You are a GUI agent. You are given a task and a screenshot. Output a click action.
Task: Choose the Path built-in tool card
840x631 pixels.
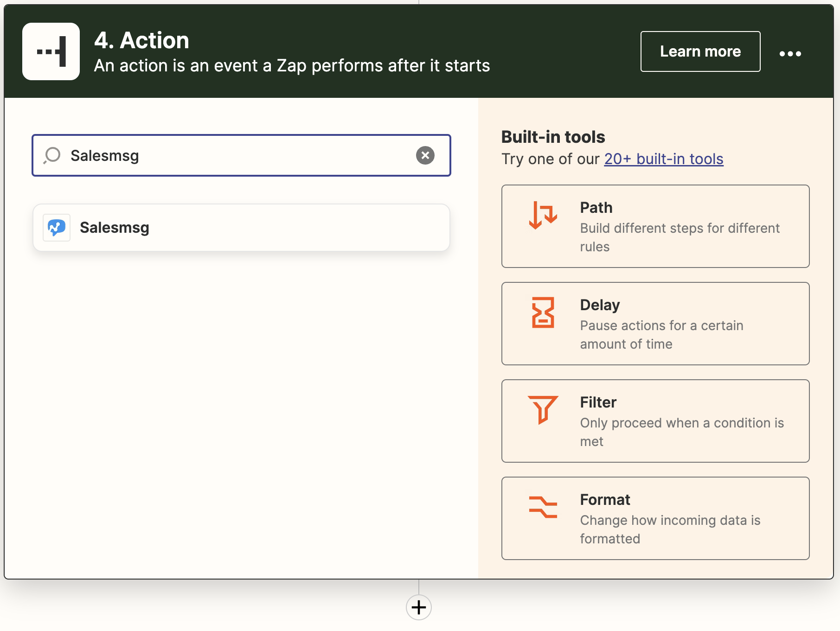click(x=655, y=226)
